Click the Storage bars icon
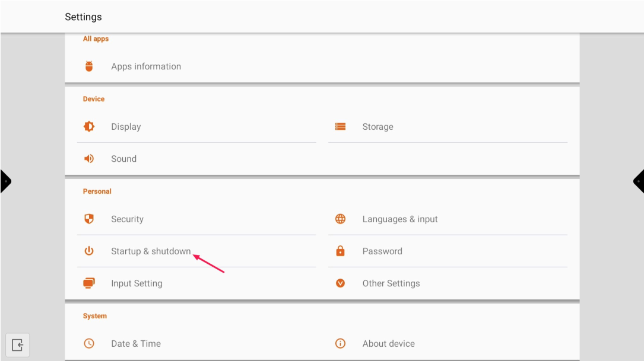 (x=340, y=126)
